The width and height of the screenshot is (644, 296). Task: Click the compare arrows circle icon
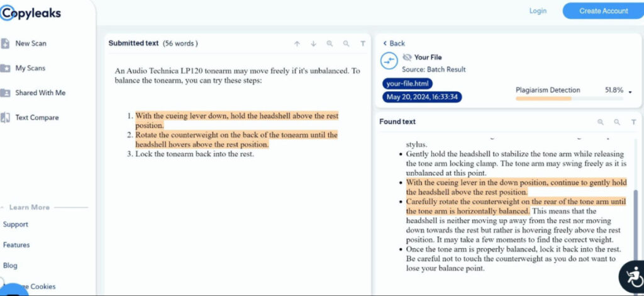pos(389,61)
